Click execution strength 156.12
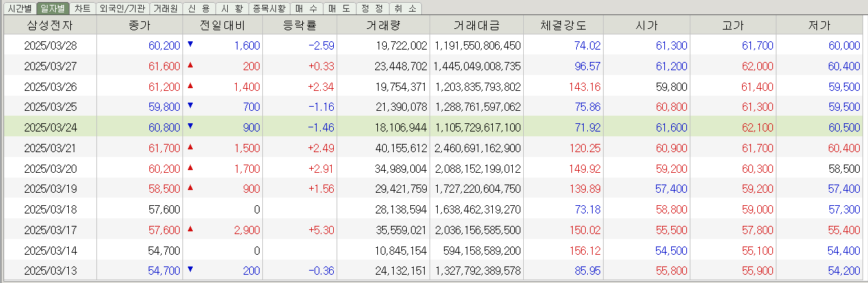Screen dimensions: 868x283 585,250
